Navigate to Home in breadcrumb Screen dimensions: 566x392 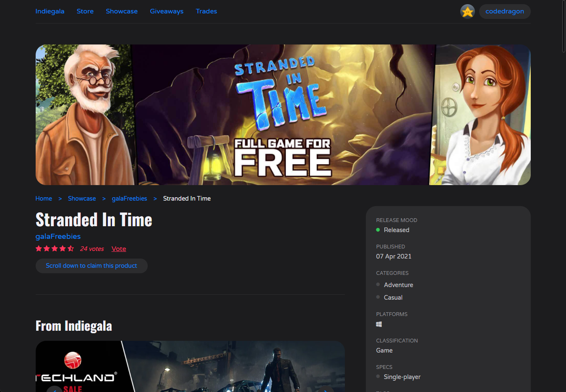tap(44, 199)
